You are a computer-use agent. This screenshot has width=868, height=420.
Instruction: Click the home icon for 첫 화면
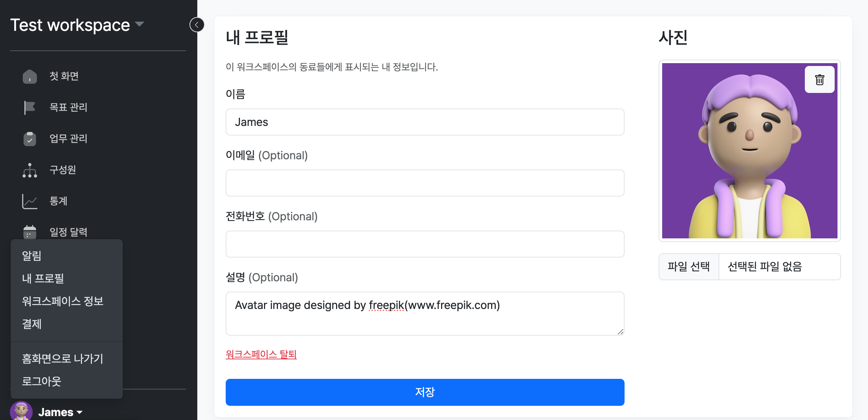30,76
